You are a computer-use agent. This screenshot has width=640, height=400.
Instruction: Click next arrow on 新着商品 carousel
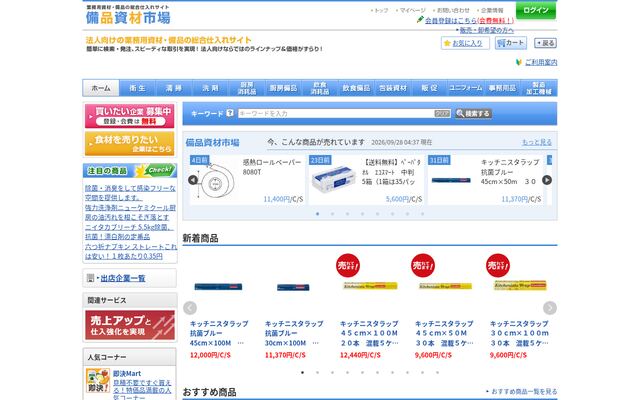pos(550,308)
